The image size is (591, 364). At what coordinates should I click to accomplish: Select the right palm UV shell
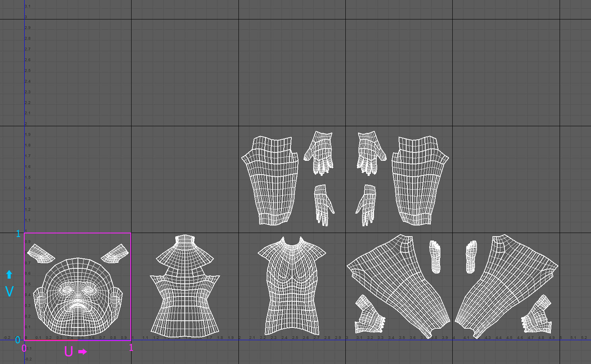(370, 202)
